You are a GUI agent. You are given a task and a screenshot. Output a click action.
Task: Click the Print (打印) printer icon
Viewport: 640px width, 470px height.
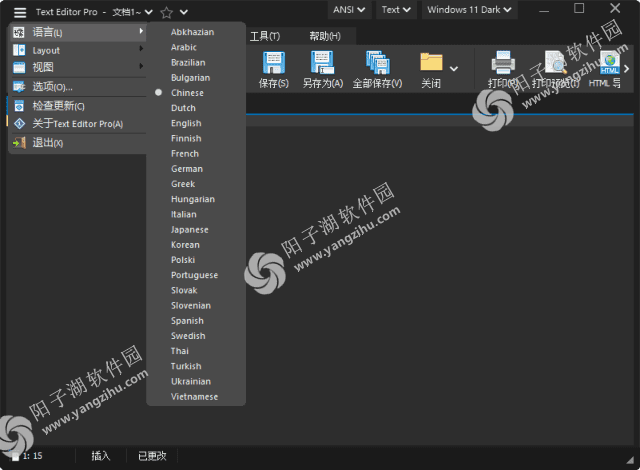503,62
